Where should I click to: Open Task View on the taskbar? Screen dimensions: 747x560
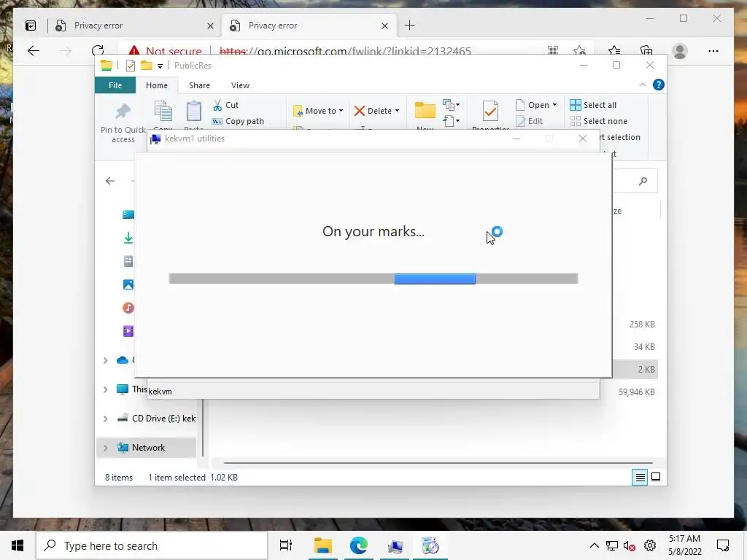tap(286, 545)
